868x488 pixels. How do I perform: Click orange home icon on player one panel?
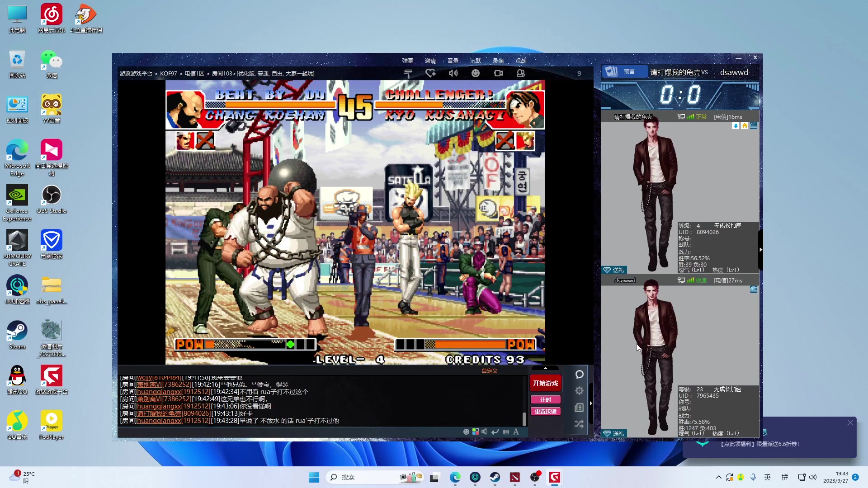pos(745,126)
